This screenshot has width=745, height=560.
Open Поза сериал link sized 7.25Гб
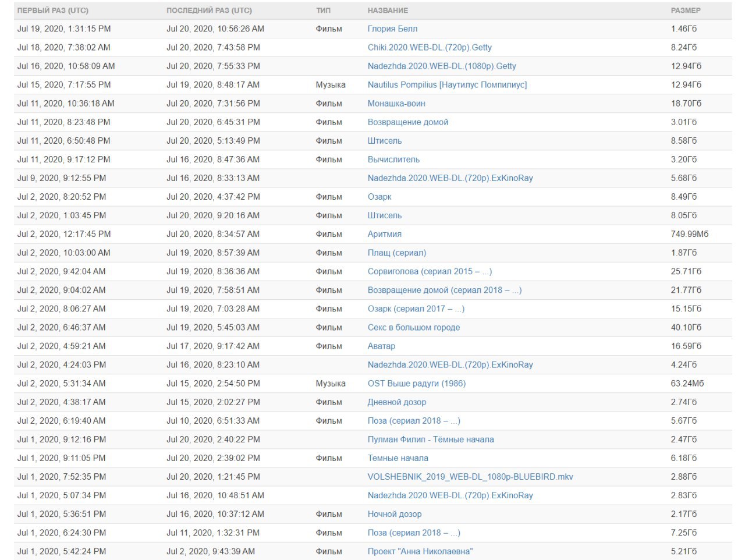point(414,532)
